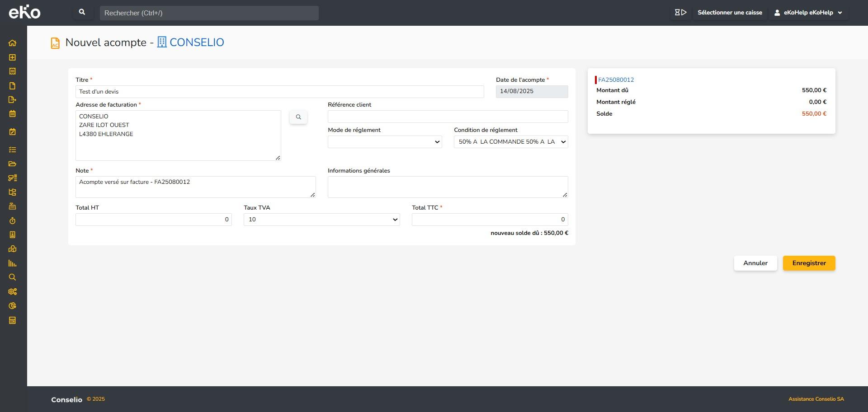Click the eKo logo

coord(25,12)
